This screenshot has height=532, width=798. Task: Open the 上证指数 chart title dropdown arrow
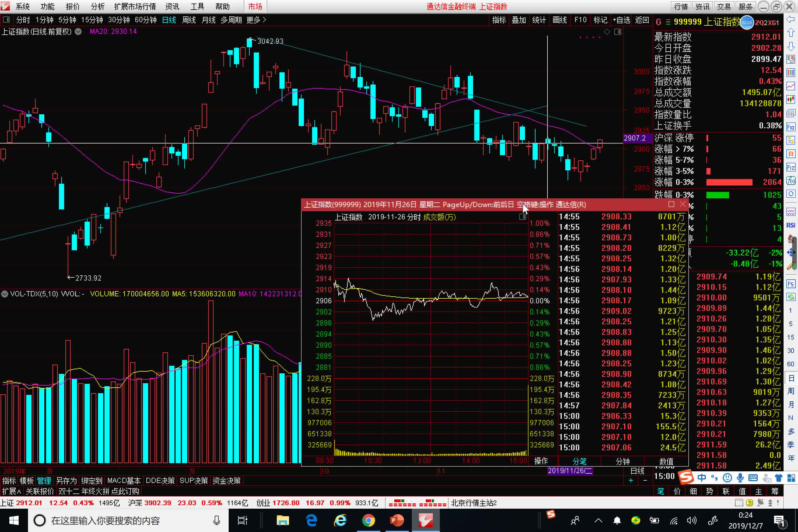78,32
